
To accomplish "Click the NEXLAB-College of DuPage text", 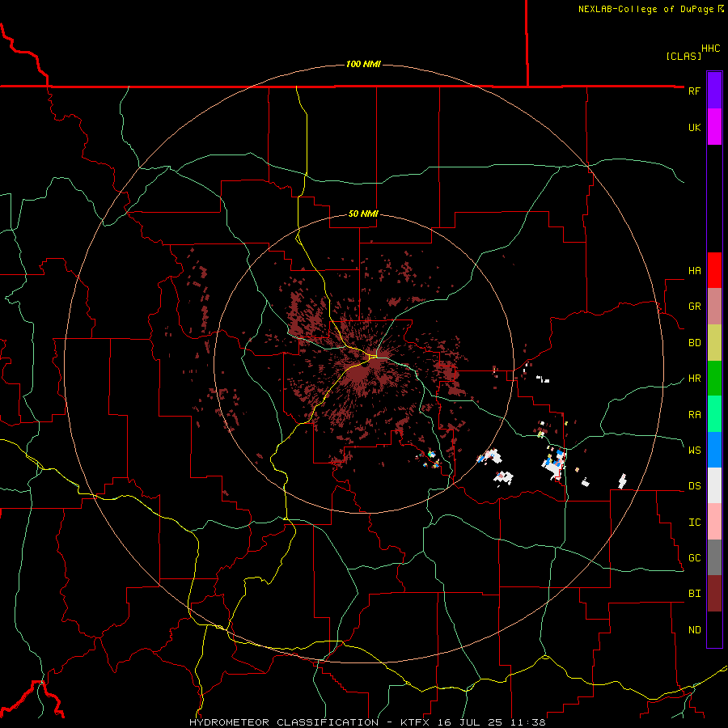I will 645,9.
